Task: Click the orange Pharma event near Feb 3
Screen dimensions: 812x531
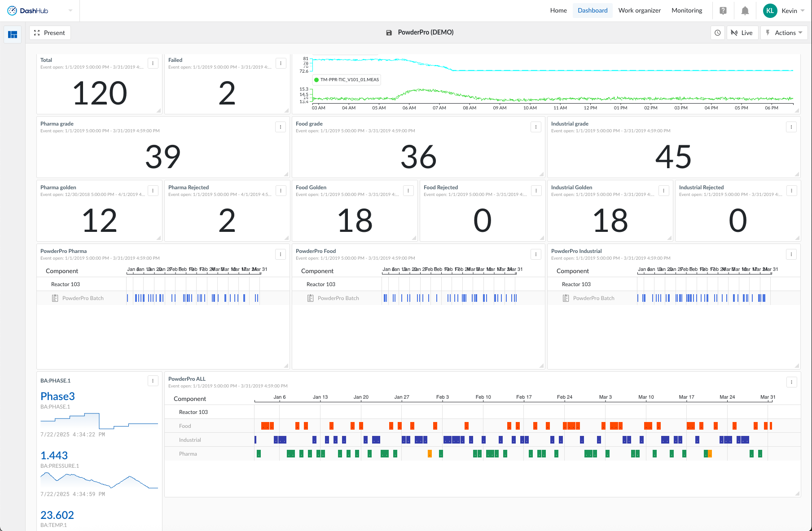Action: pyautogui.click(x=430, y=454)
